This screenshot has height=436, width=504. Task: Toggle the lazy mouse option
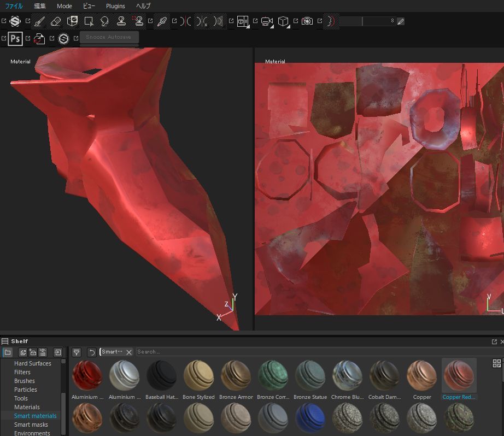pos(331,21)
